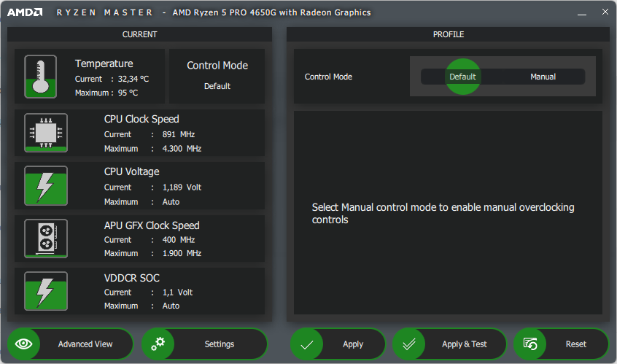Open Advanced View
Viewport: 617px width, 364px height.
pyautogui.click(x=71, y=344)
